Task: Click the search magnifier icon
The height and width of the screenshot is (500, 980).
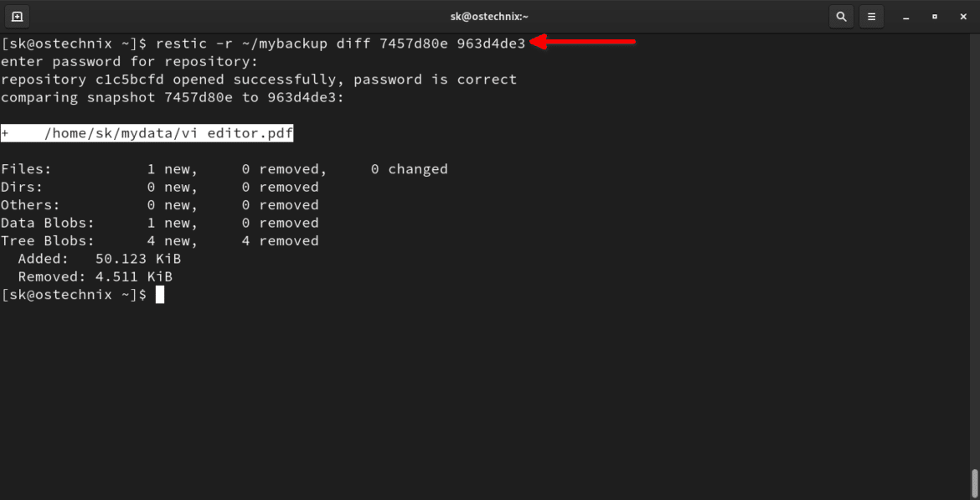Action: (x=841, y=17)
